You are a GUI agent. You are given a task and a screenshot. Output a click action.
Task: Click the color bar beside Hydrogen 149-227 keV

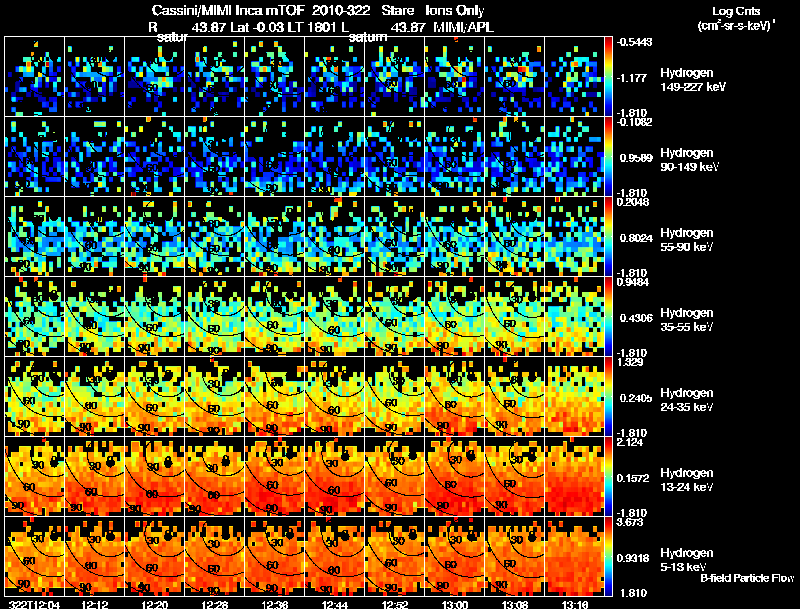608,77
